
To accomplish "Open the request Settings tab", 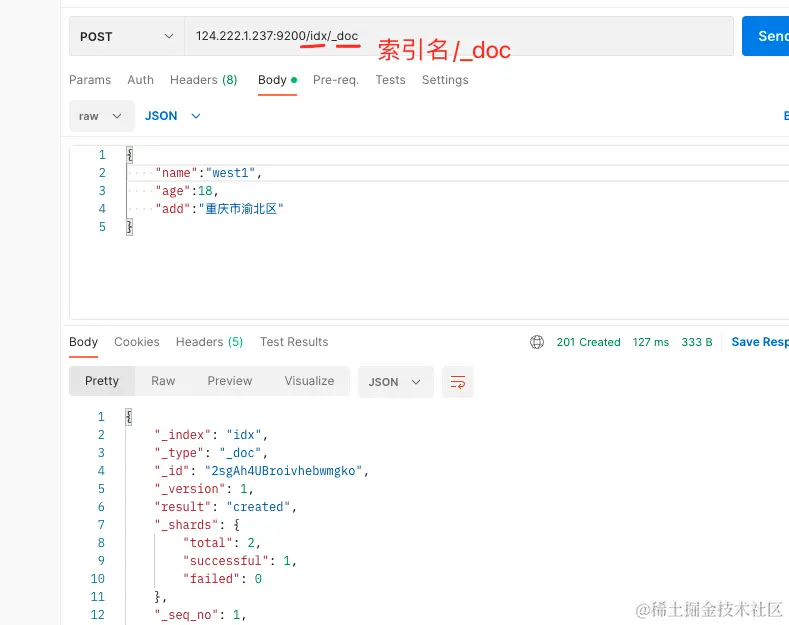I will tap(445, 80).
